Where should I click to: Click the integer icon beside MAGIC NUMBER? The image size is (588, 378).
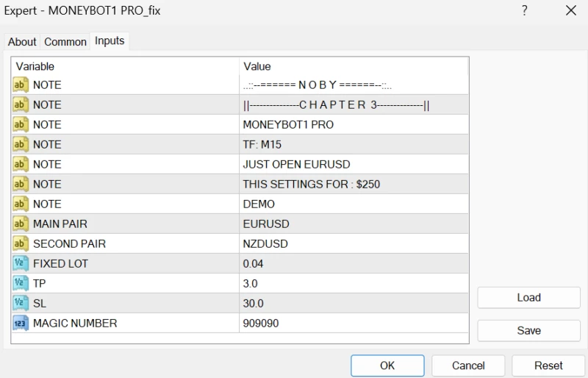(21, 323)
